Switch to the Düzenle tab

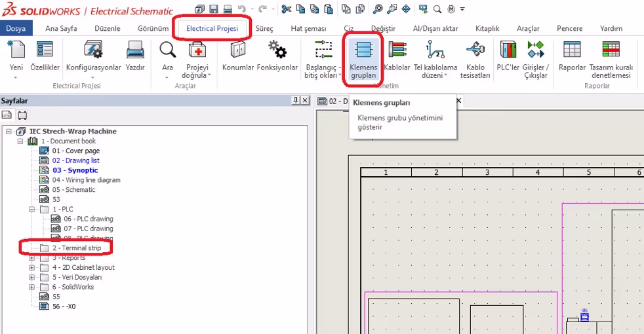(x=108, y=28)
